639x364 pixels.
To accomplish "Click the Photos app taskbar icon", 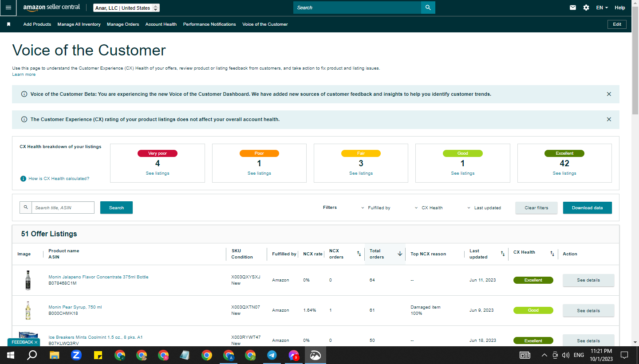I will coord(316,355).
